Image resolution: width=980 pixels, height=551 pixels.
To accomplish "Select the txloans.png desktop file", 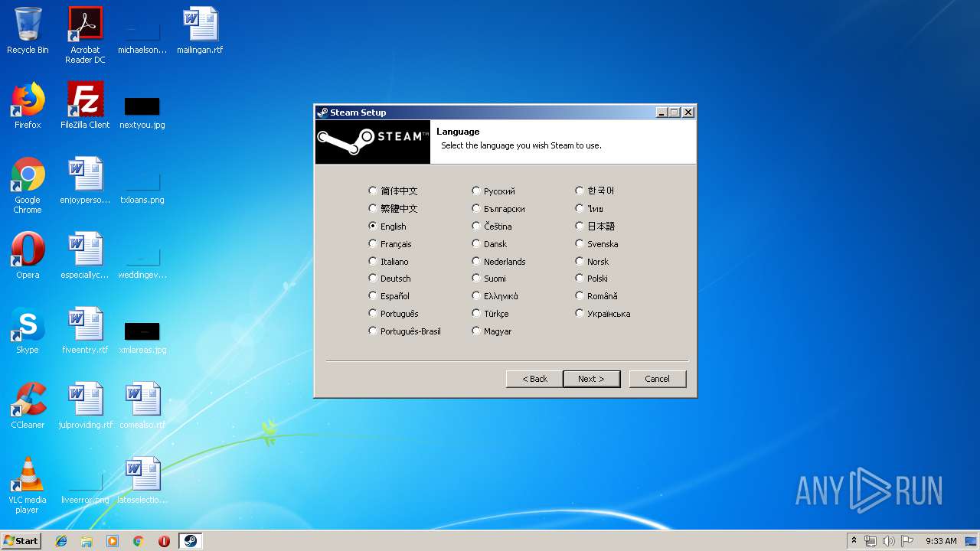I will 142,188.
